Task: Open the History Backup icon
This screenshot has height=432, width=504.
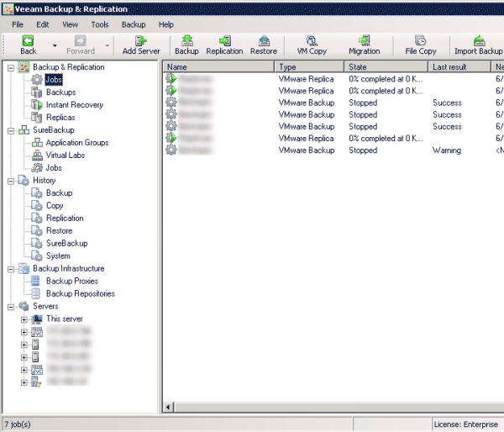Action: pos(37,193)
